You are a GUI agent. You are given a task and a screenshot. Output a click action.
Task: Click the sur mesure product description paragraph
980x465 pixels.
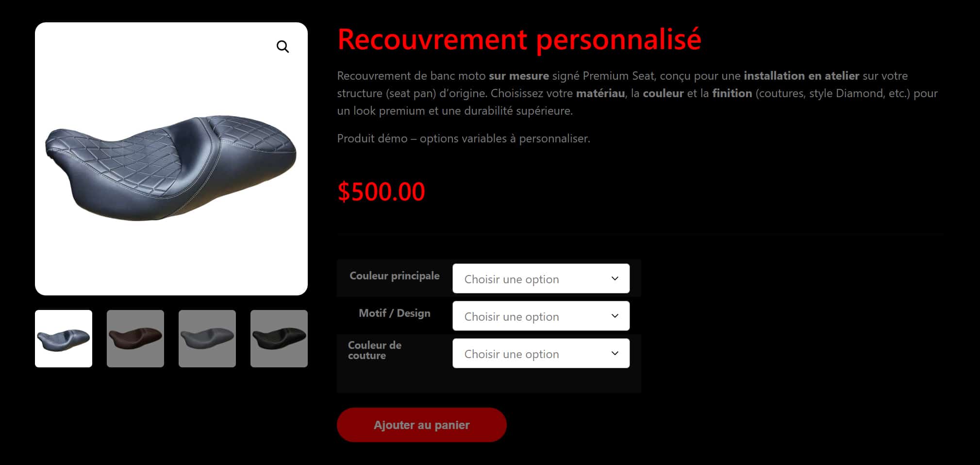637,93
